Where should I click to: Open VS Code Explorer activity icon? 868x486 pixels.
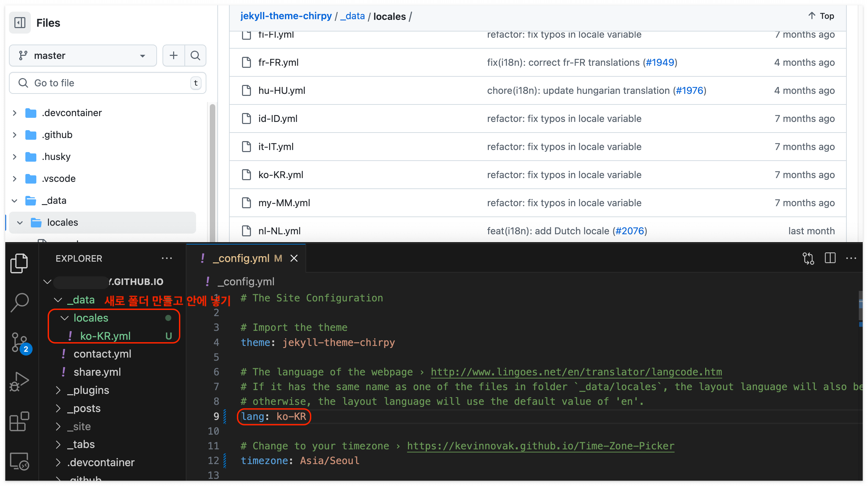click(x=19, y=263)
